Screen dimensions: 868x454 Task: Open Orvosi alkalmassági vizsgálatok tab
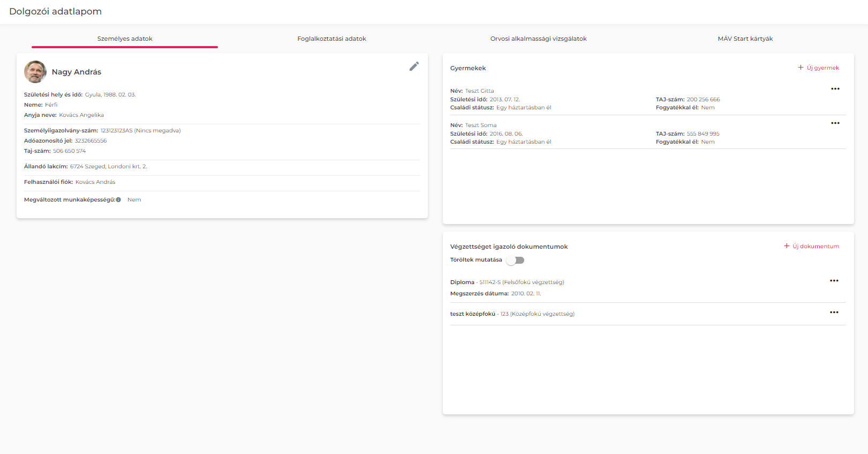[x=539, y=39]
